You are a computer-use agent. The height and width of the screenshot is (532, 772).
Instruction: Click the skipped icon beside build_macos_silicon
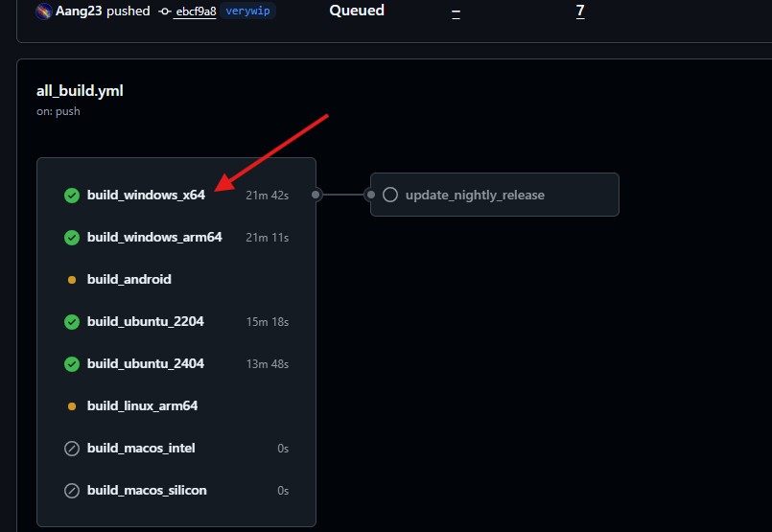pos(72,491)
